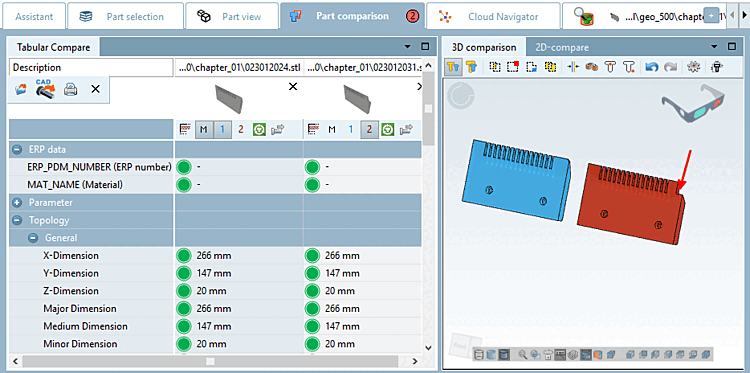This screenshot has height=373, width=750.
Task: Toggle the M button for part 023012024
Action: click(x=204, y=129)
